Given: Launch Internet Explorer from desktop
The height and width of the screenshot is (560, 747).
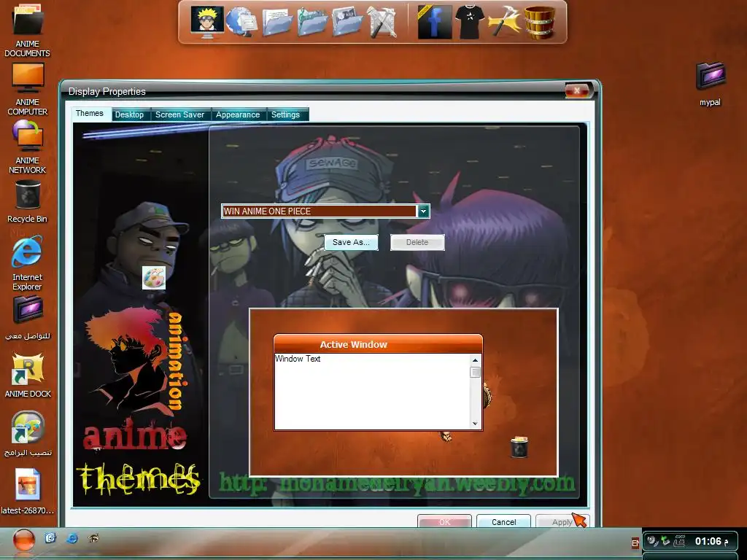Looking at the screenshot, I should click(27, 262).
